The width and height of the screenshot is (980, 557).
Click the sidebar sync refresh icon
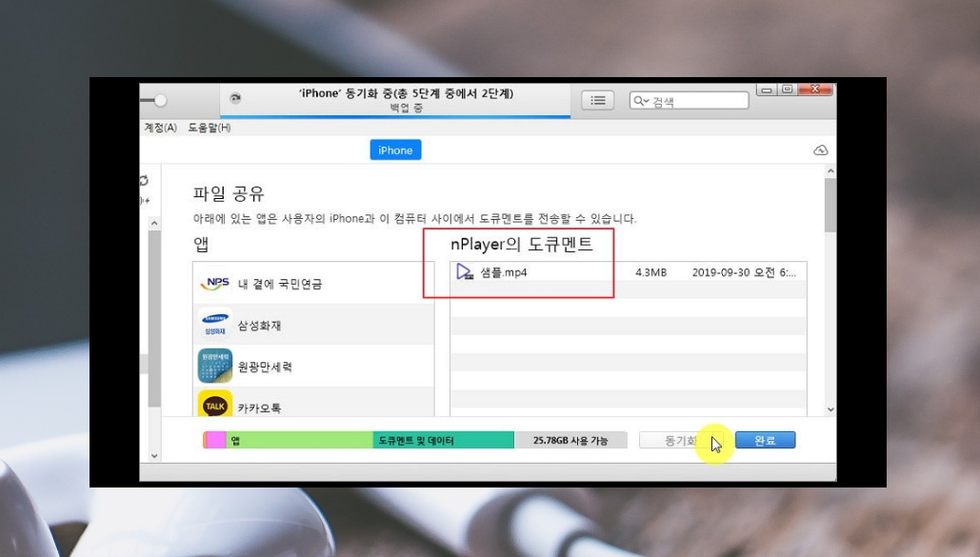tap(144, 181)
